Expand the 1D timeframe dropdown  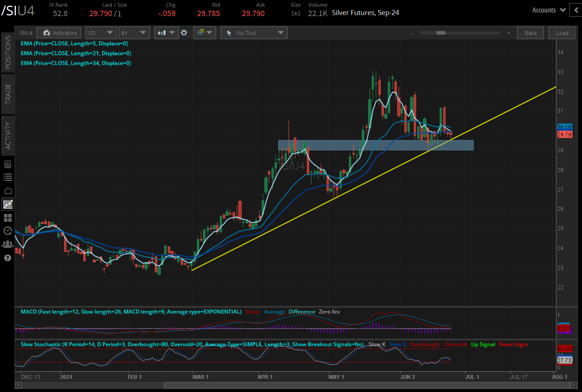101,33
